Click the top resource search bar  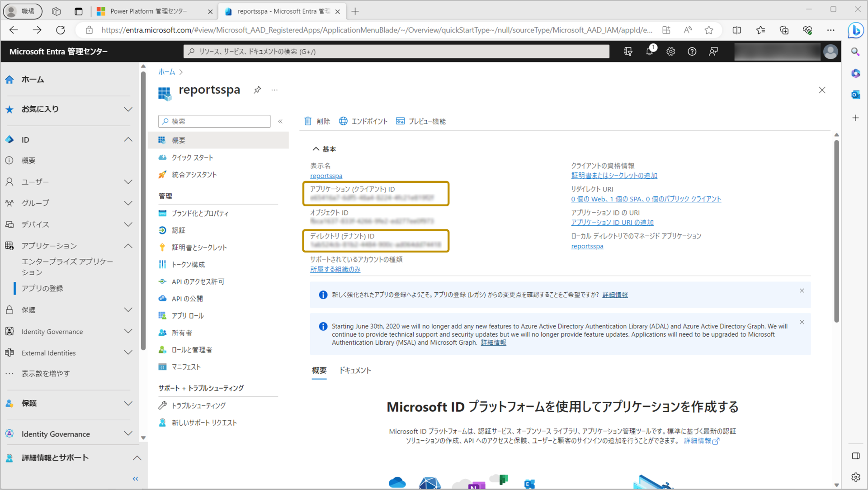(396, 52)
